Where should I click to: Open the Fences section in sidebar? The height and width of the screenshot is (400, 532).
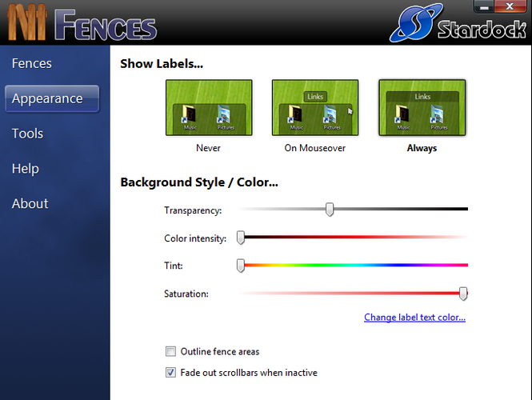click(32, 63)
